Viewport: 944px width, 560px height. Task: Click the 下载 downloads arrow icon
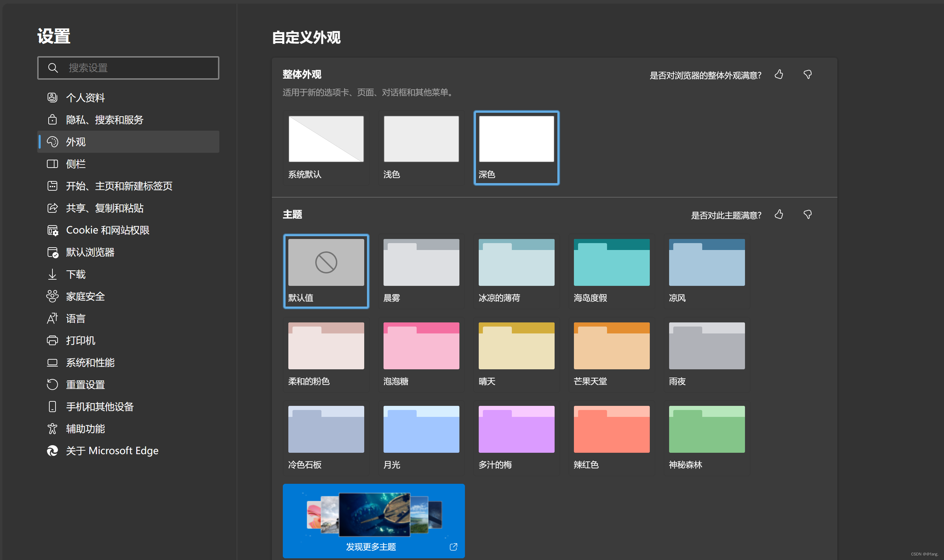pos(52,274)
